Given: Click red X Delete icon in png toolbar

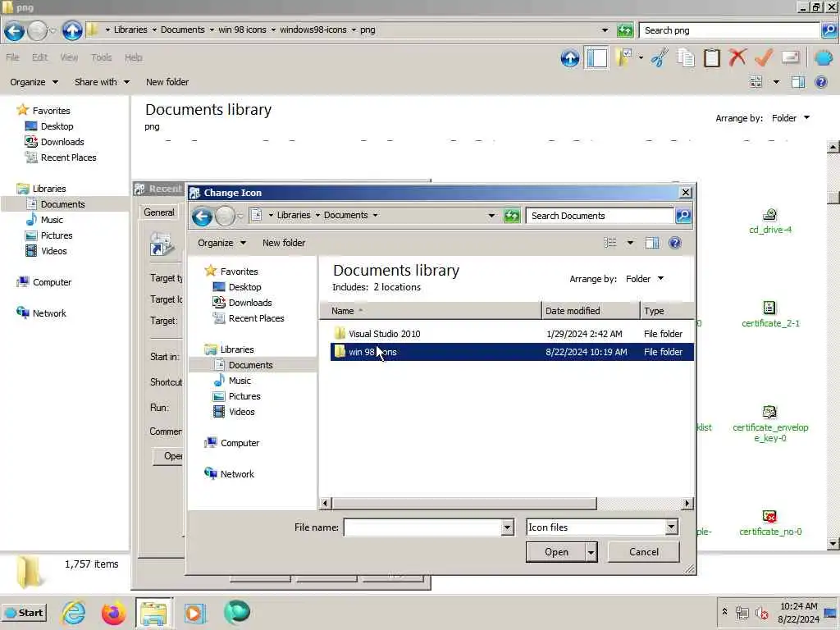Looking at the screenshot, I should click(737, 57).
